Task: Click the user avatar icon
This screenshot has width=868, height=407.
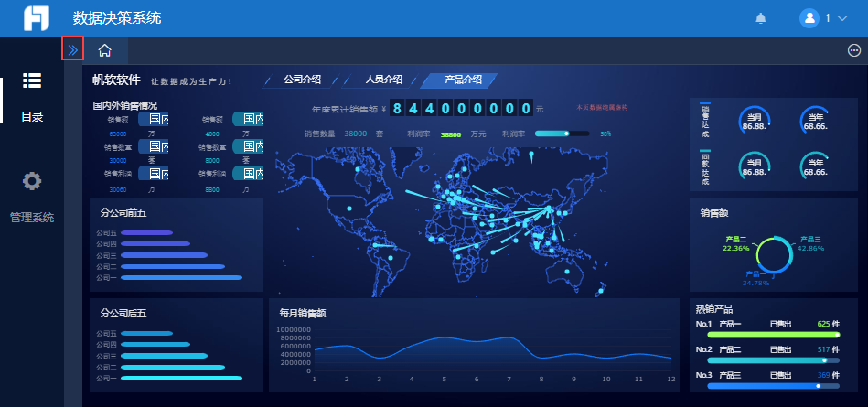Action: pyautogui.click(x=809, y=18)
